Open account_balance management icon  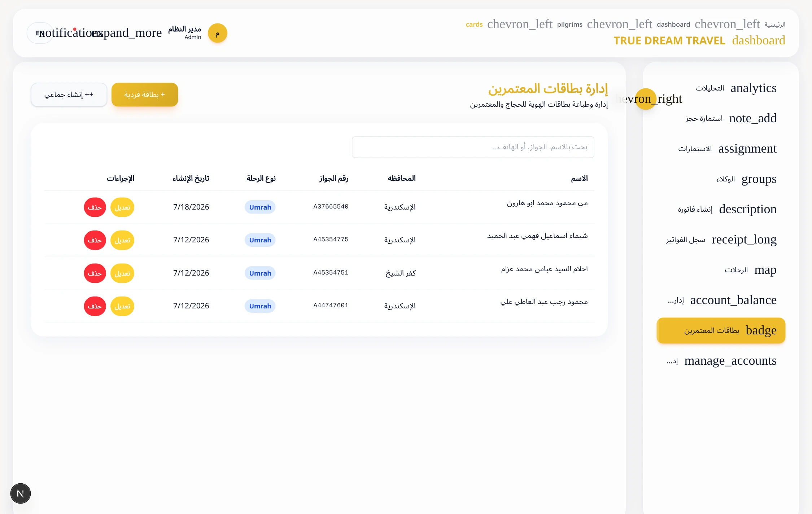(x=733, y=300)
